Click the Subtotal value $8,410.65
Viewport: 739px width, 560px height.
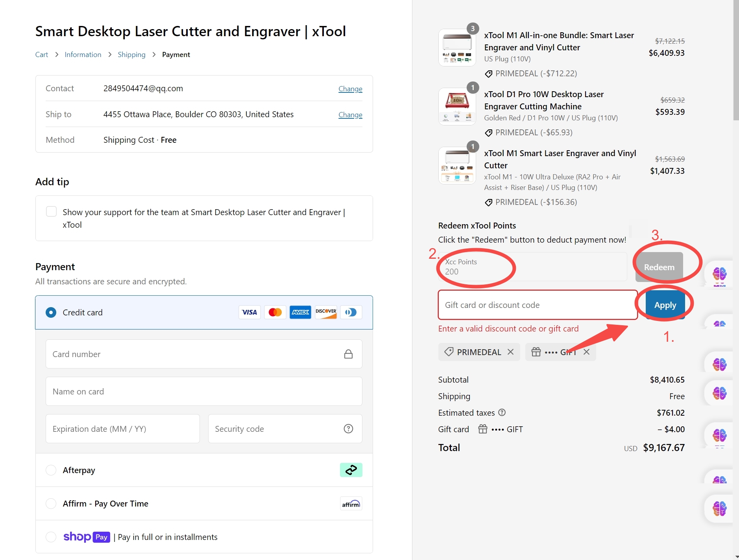click(667, 379)
